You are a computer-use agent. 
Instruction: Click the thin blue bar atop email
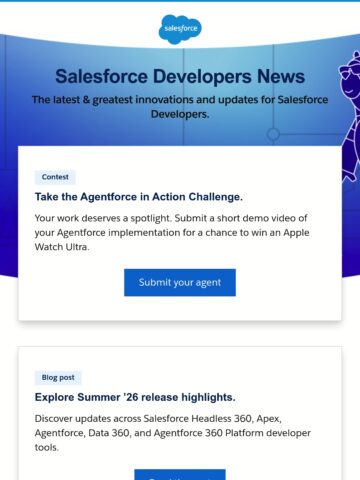coord(180,1)
